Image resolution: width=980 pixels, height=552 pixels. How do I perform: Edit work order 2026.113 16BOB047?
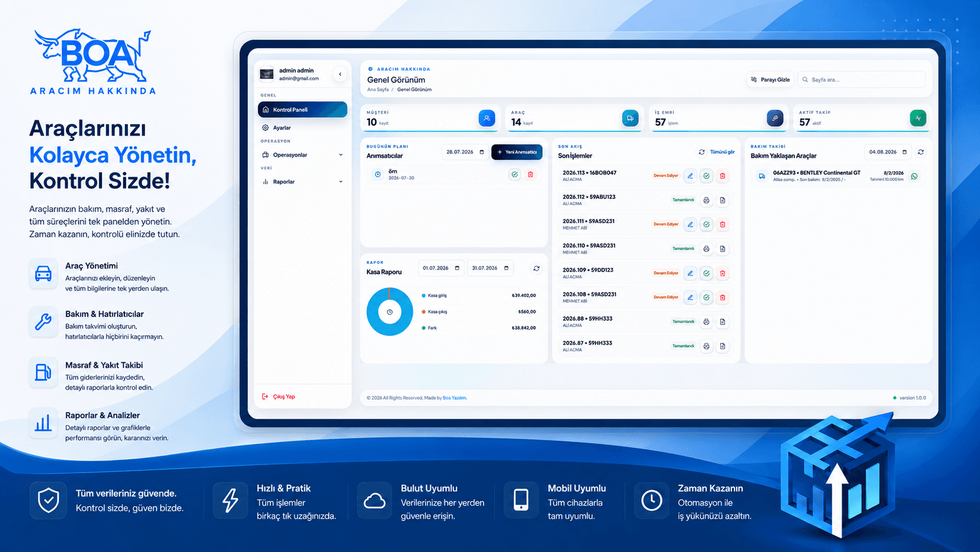pyautogui.click(x=690, y=175)
